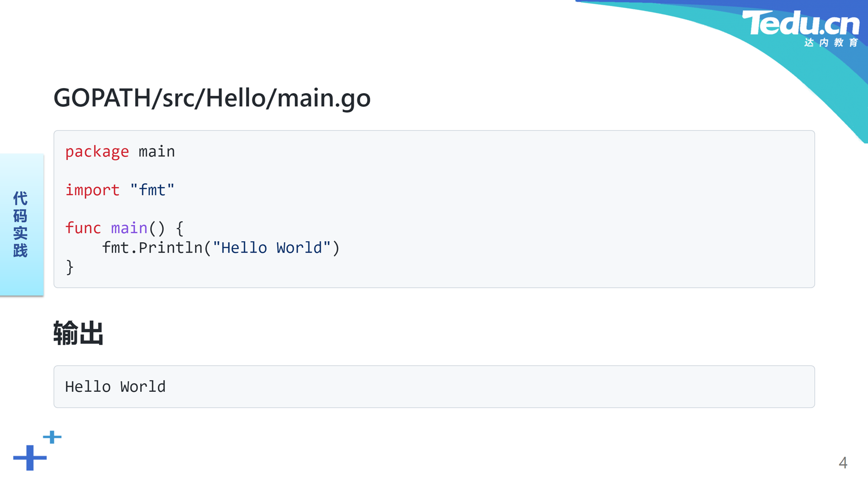868x488 pixels.
Task: Click the main package name after package
Action: tap(156, 151)
